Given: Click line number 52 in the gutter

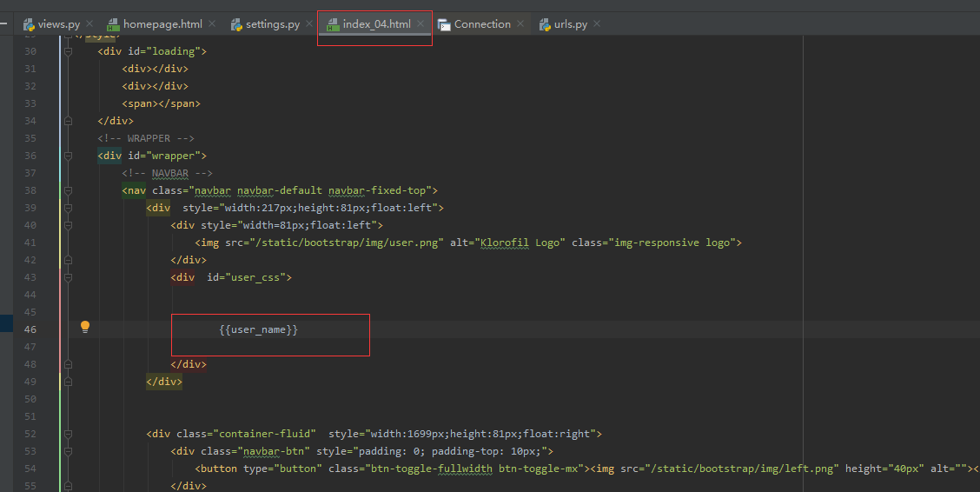Looking at the screenshot, I should pos(30,433).
